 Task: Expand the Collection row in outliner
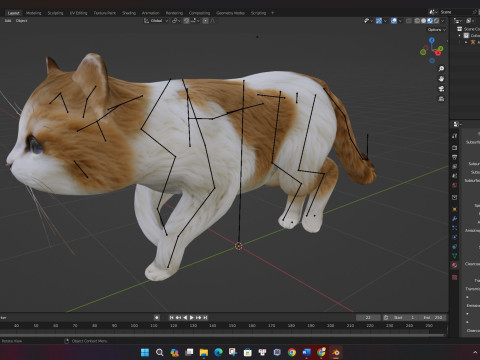coord(459,36)
